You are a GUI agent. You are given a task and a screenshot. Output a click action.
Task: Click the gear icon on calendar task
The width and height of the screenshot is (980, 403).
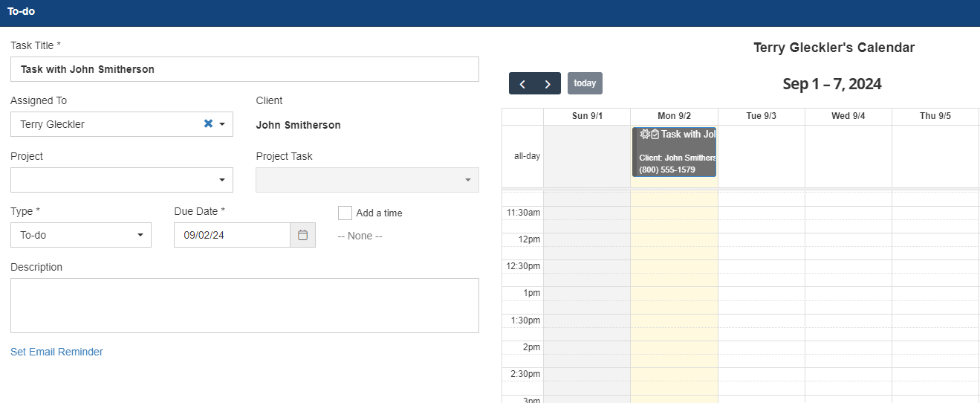point(644,135)
